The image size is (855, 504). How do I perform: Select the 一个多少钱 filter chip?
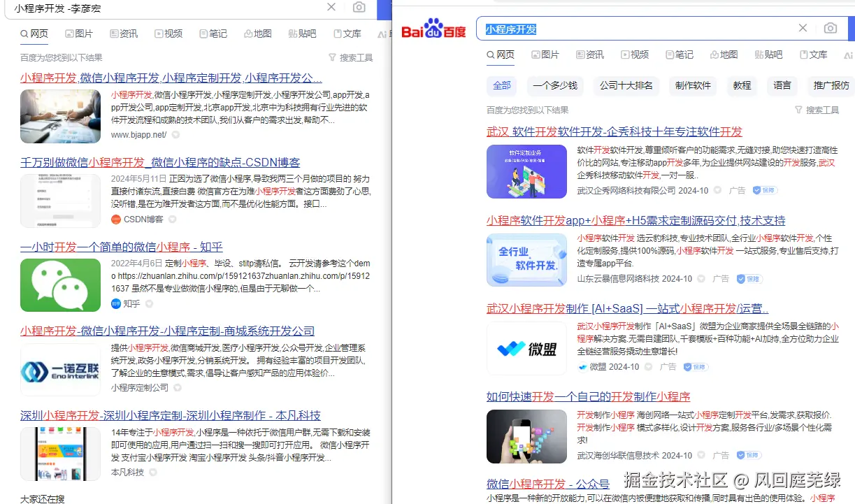[x=555, y=85]
